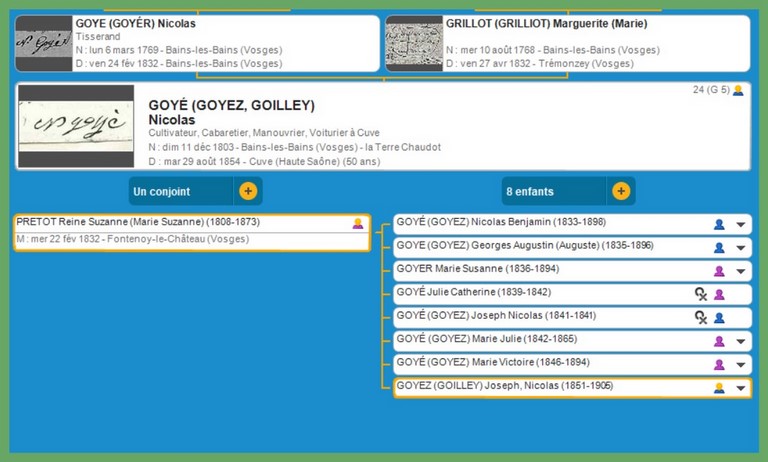Screen dimensions: 768x462
Task: Expand Nicolas Benjamin's dropdown arrow
Action: coord(740,224)
